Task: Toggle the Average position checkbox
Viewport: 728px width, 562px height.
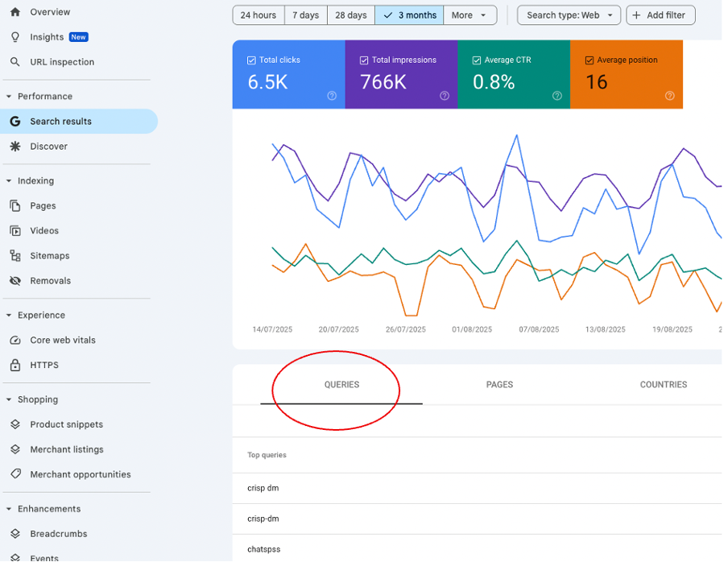Action: [x=589, y=60]
